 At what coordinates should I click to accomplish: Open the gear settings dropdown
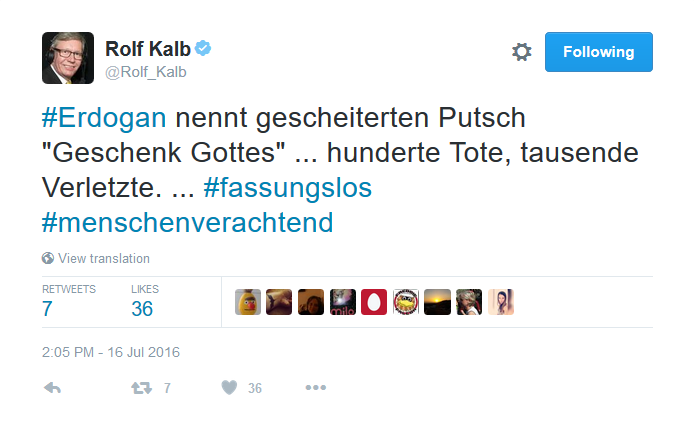pyautogui.click(x=521, y=52)
